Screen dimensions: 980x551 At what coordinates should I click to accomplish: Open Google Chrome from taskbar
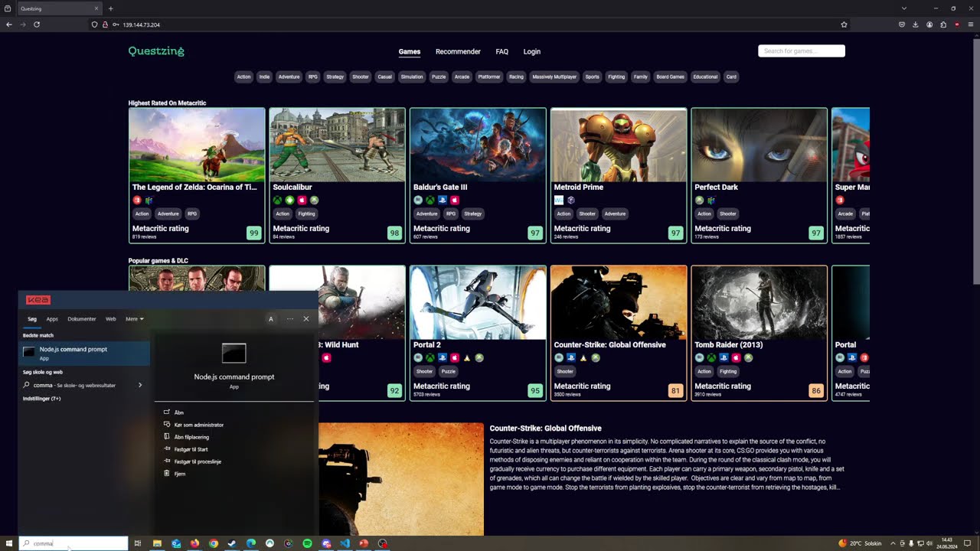[214, 543]
